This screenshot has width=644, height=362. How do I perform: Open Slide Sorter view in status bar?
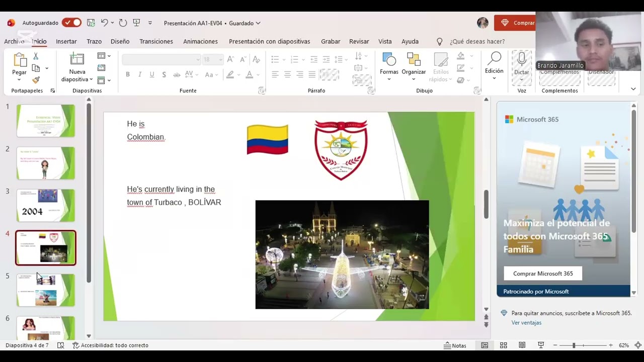pyautogui.click(x=503, y=345)
